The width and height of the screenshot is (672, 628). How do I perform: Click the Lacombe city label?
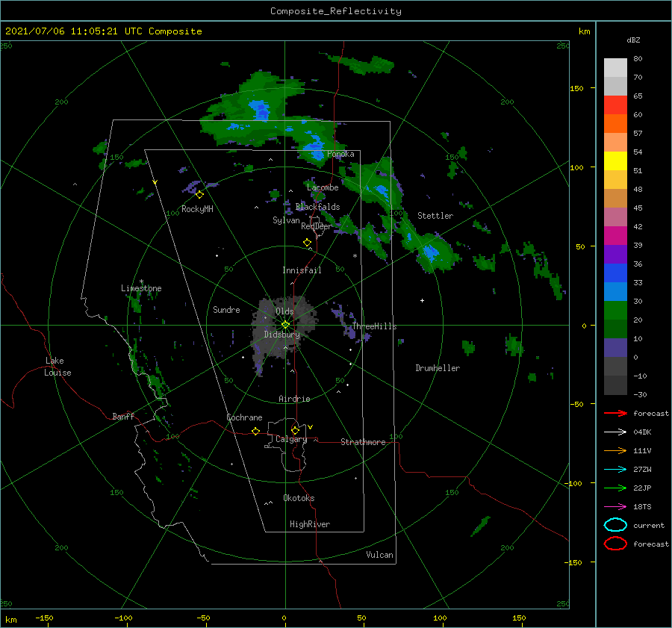[x=323, y=187]
